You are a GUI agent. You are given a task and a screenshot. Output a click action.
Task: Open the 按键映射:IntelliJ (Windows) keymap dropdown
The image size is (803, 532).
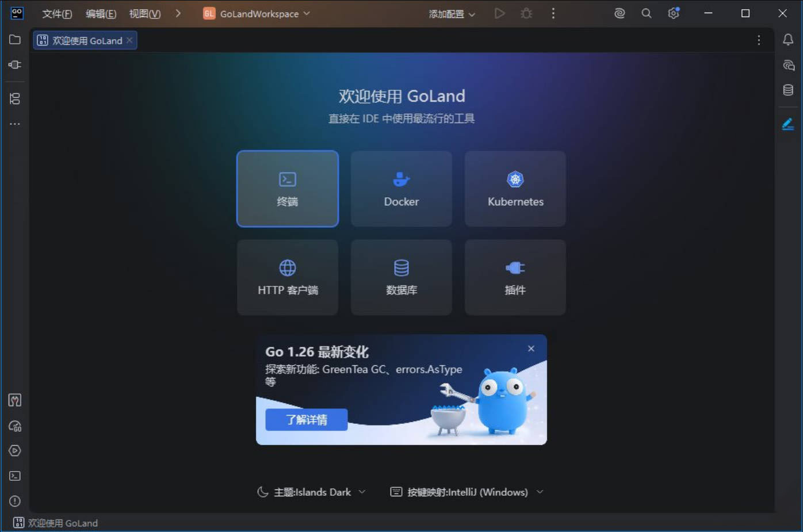pos(466,492)
